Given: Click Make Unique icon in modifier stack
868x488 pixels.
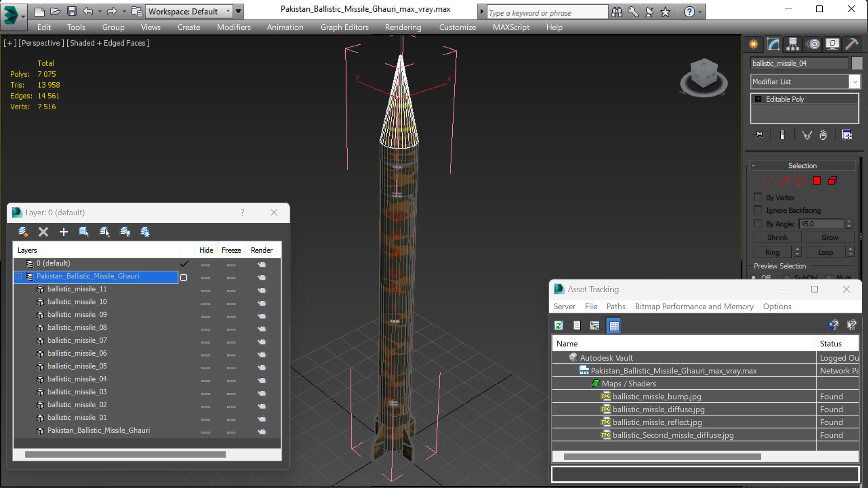Looking at the screenshot, I should click(807, 135).
